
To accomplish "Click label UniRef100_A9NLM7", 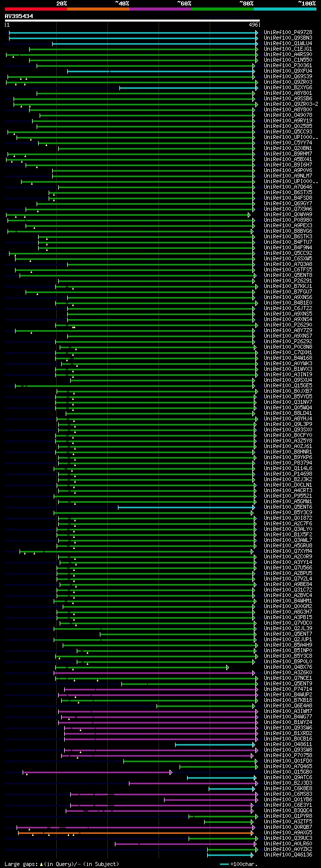I will 288,176.
